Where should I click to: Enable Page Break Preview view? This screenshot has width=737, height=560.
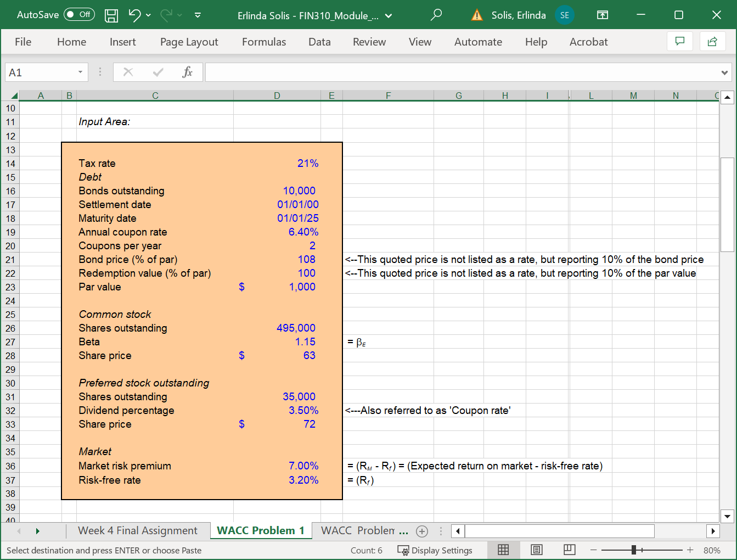pyautogui.click(x=570, y=550)
